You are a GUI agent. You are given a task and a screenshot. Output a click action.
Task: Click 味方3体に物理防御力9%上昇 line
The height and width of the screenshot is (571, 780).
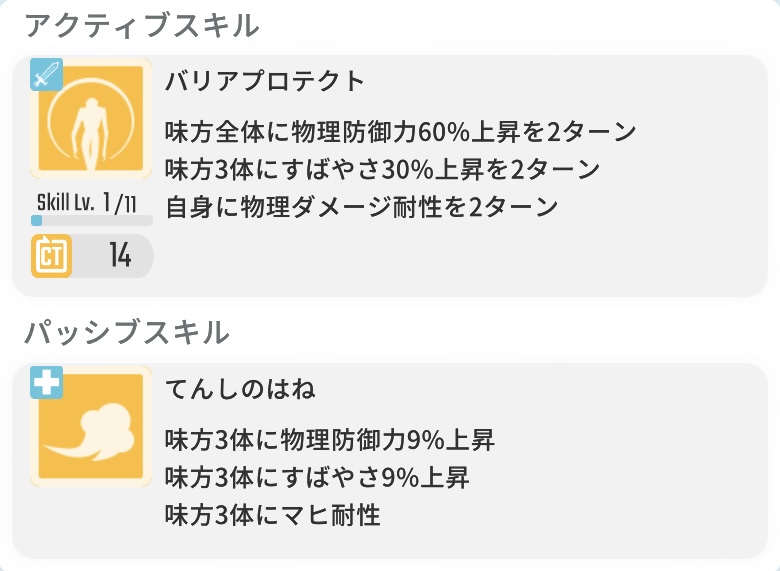tap(330, 440)
